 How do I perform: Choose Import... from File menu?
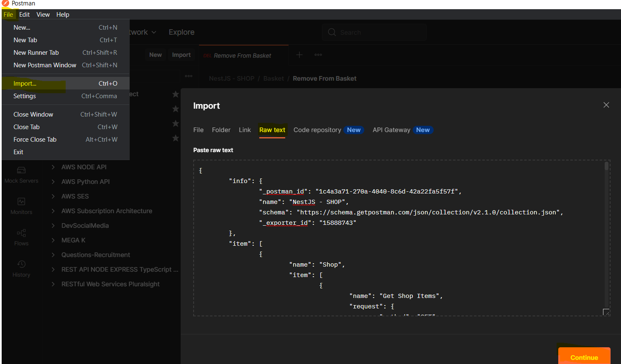point(66,84)
